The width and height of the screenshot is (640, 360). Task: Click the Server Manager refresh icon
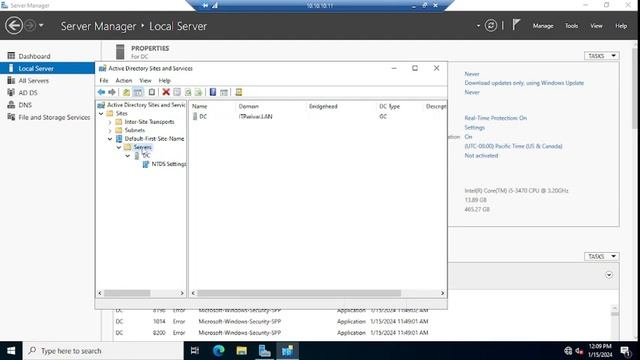tap(491, 26)
